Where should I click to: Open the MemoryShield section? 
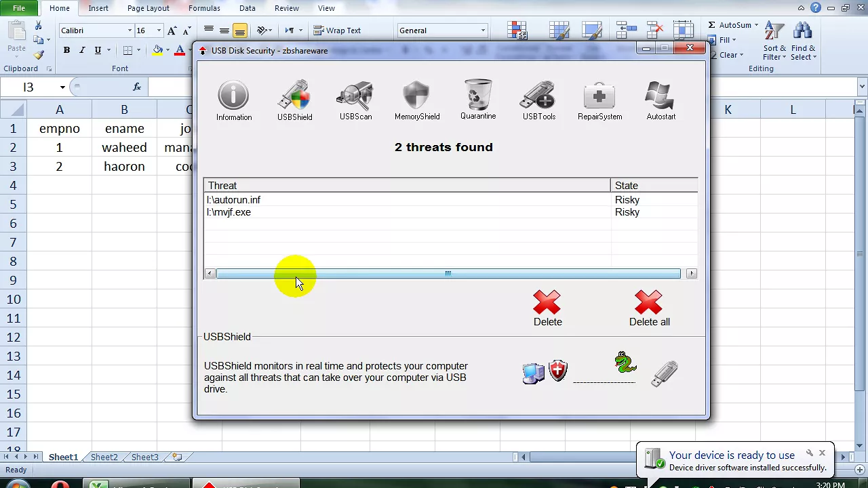[416, 101]
